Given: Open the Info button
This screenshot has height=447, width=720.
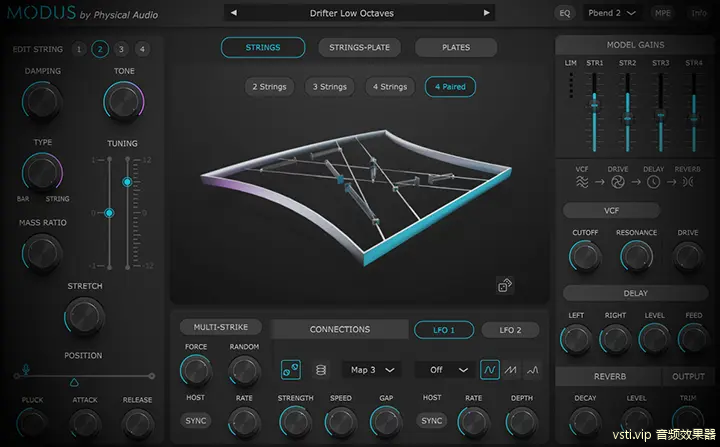Looking at the screenshot, I should 699,13.
